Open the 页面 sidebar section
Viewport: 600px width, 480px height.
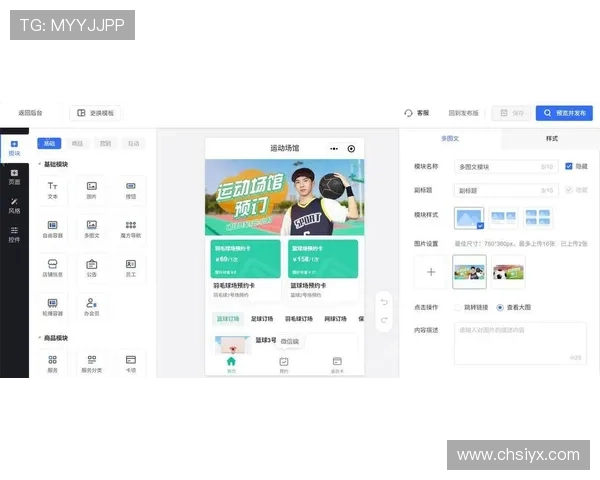14,177
